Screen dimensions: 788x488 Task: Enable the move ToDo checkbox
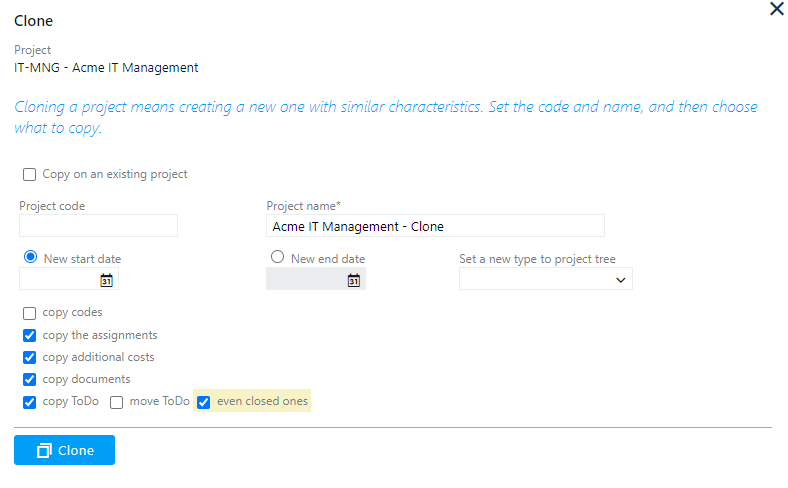click(116, 403)
